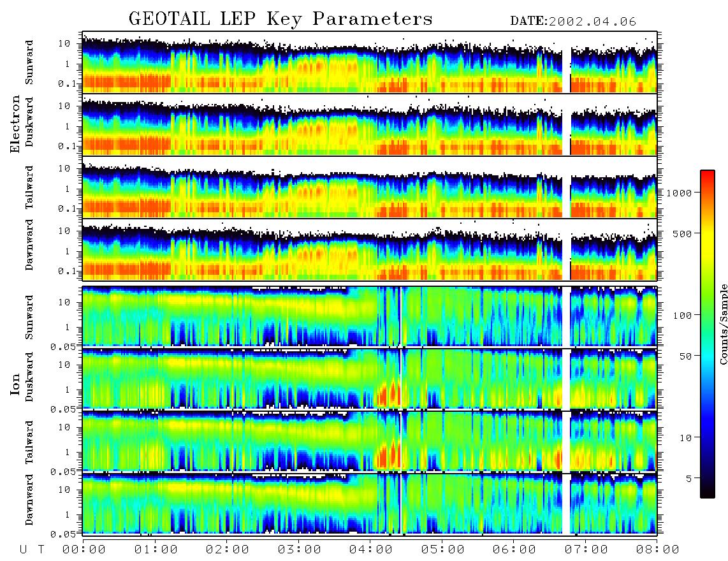Image resolution: width=728 pixels, height=561 pixels.
Task: Open the Electron Dawnward spectrogram panel
Action: (x=370, y=250)
